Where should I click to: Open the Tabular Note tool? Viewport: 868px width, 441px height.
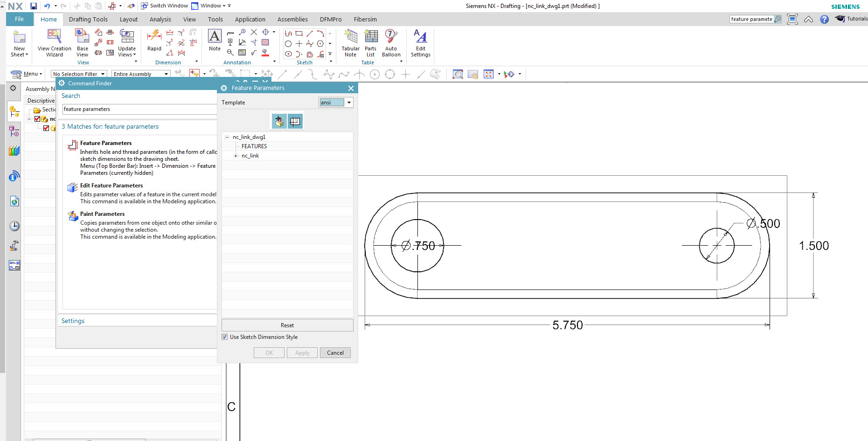click(350, 42)
